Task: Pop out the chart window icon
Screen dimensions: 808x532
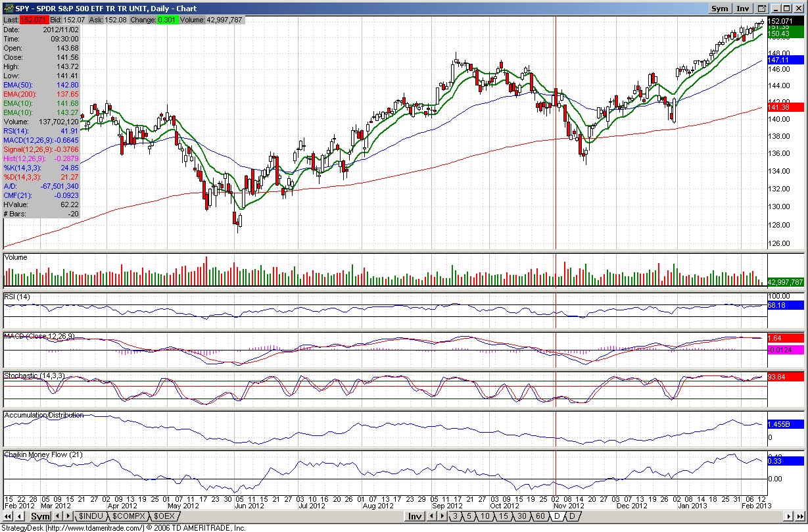Action: [762, 9]
